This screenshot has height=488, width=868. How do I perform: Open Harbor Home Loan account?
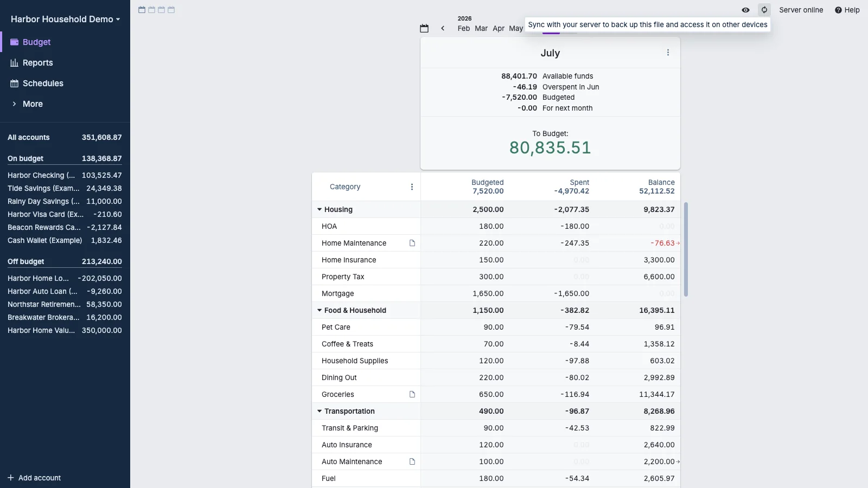(65, 278)
